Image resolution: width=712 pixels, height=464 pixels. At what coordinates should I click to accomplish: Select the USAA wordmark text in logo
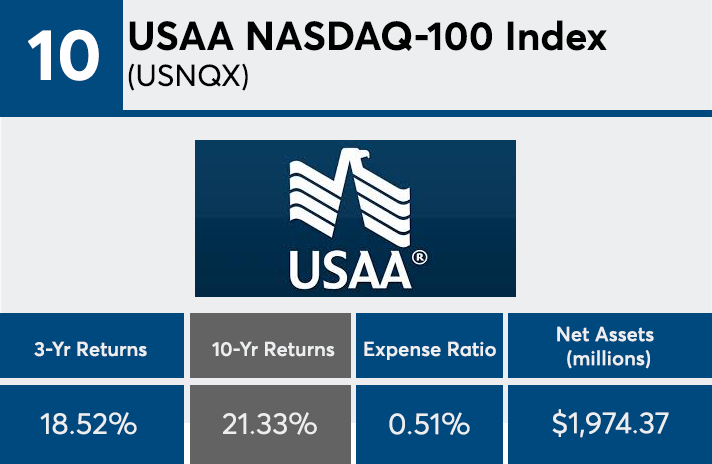(350, 268)
